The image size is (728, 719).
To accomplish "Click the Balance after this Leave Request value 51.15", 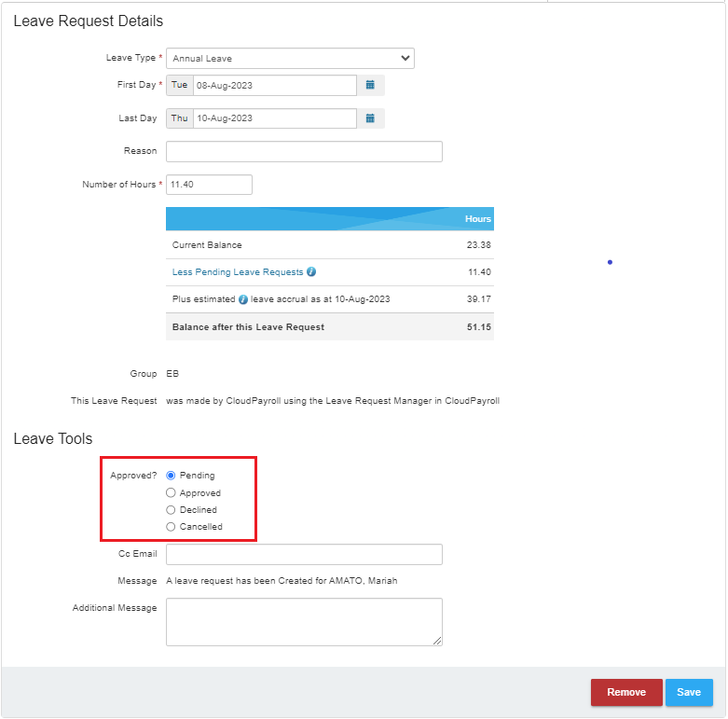I will pos(479,327).
